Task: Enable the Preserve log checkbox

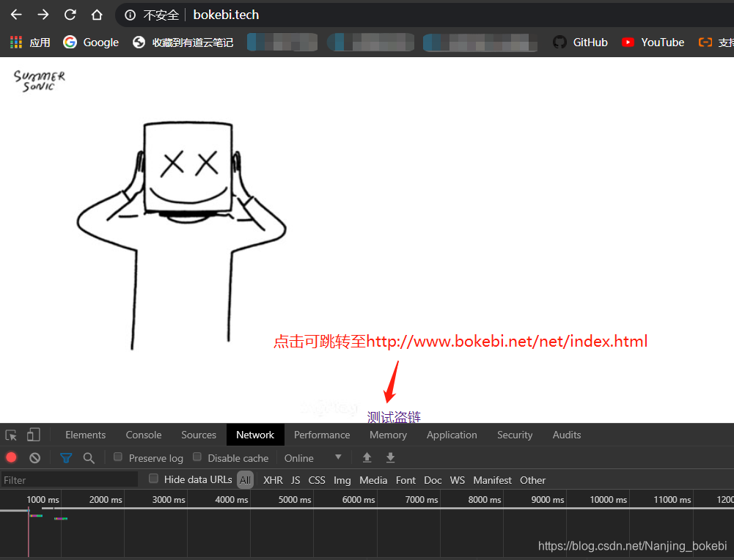Action: pyautogui.click(x=118, y=457)
